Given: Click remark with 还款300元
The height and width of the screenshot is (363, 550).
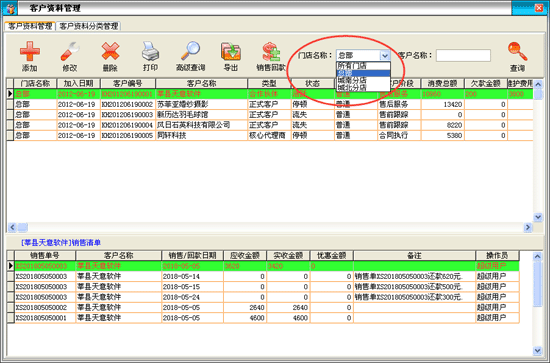Looking at the screenshot, I should pyautogui.click(x=414, y=297).
